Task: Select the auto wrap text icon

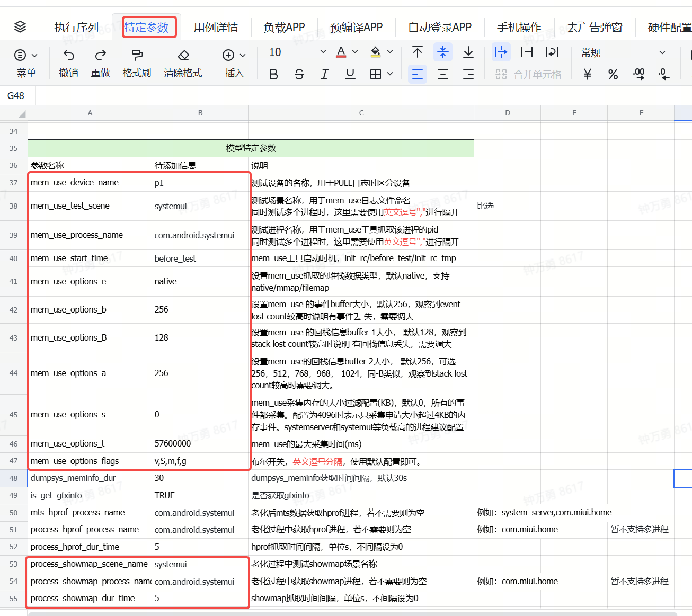Action: (x=552, y=52)
